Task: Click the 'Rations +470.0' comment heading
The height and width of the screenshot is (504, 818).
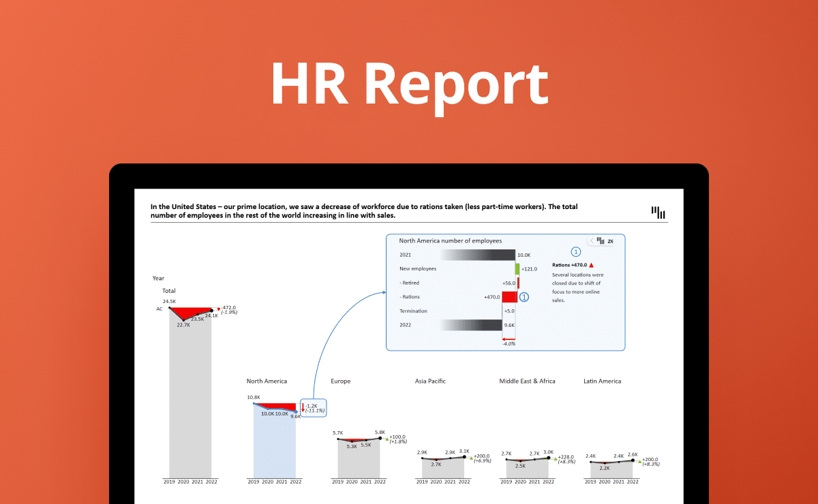Action: [569, 265]
